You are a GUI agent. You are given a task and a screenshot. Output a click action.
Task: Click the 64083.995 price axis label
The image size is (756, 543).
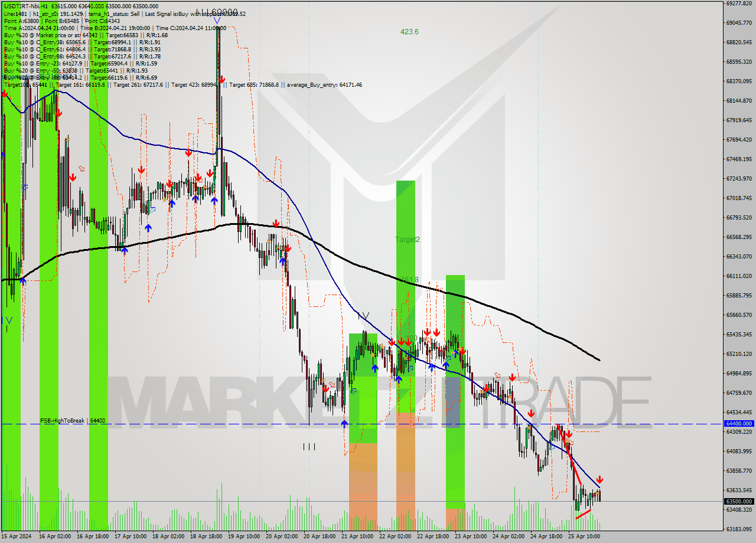pyautogui.click(x=738, y=451)
